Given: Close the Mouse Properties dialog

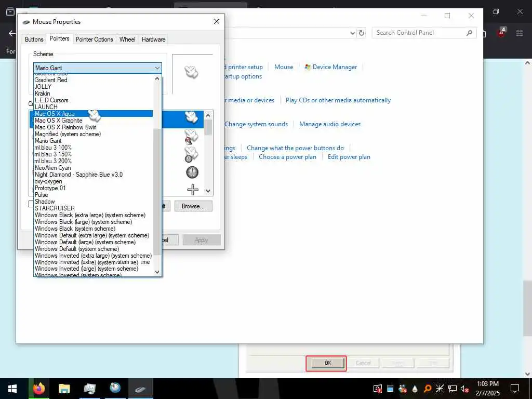Looking at the screenshot, I should click(x=217, y=21).
